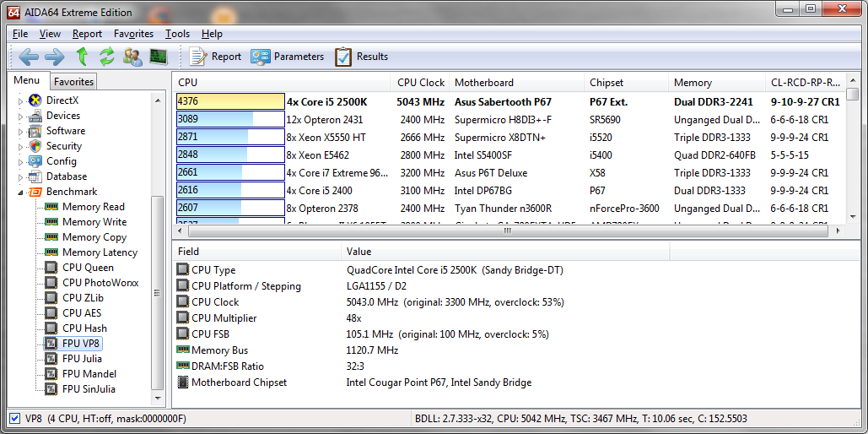Viewport: 868px width, 434px height.
Task: Select the DirectX icon in tree
Action: tap(35, 100)
